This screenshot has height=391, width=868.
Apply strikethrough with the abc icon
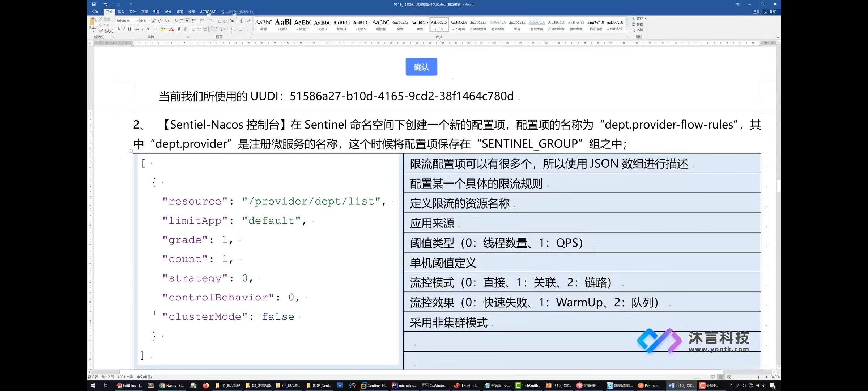click(x=137, y=29)
